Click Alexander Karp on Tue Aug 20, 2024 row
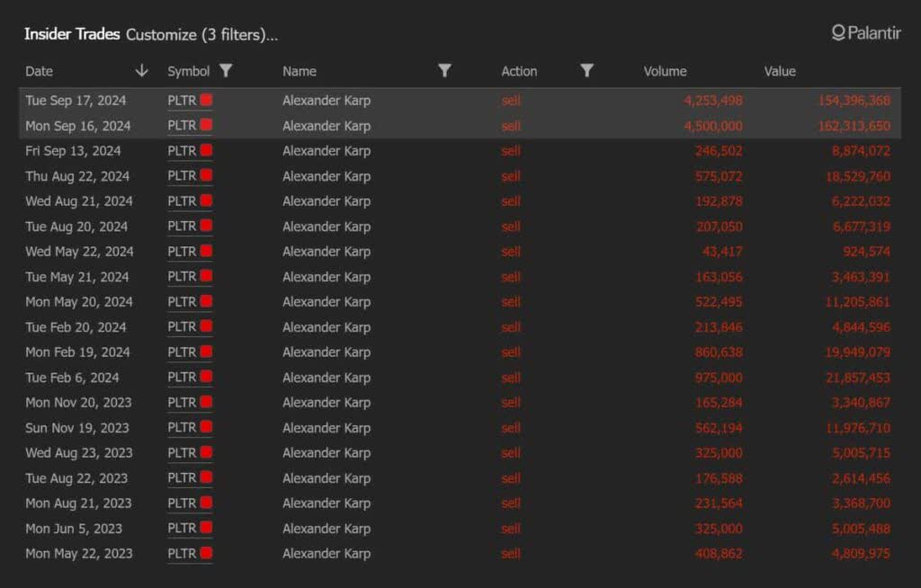This screenshot has width=921, height=588. click(x=326, y=227)
